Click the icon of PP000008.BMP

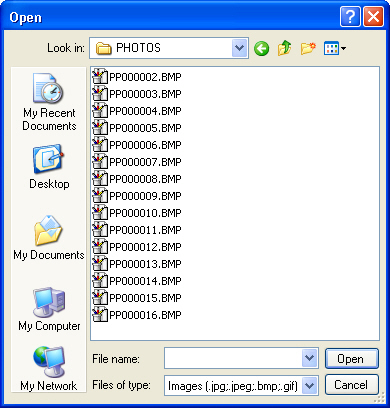pos(100,179)
